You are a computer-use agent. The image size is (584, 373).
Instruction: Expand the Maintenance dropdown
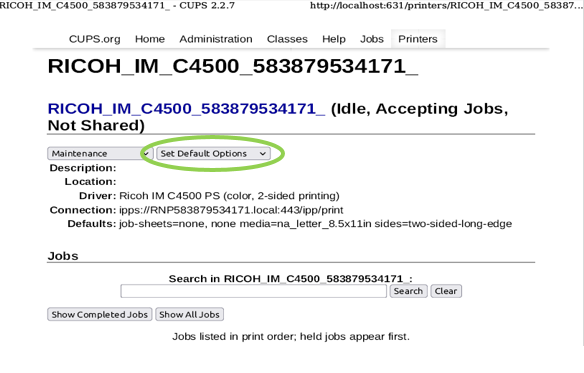tap(100, 154)
